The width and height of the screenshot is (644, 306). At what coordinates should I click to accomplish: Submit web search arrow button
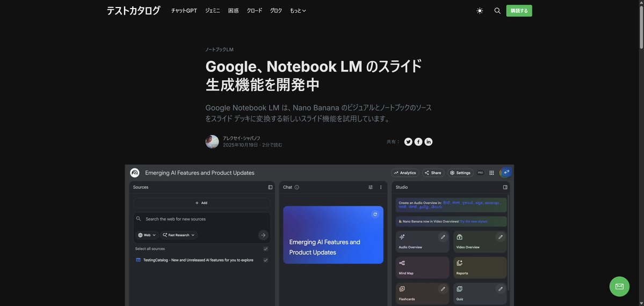263,235
